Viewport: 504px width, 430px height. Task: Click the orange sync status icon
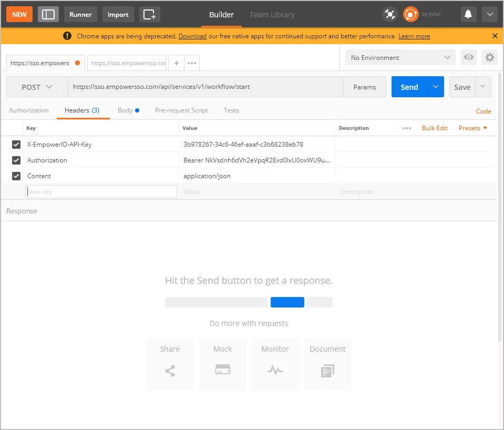coord(410,14)
